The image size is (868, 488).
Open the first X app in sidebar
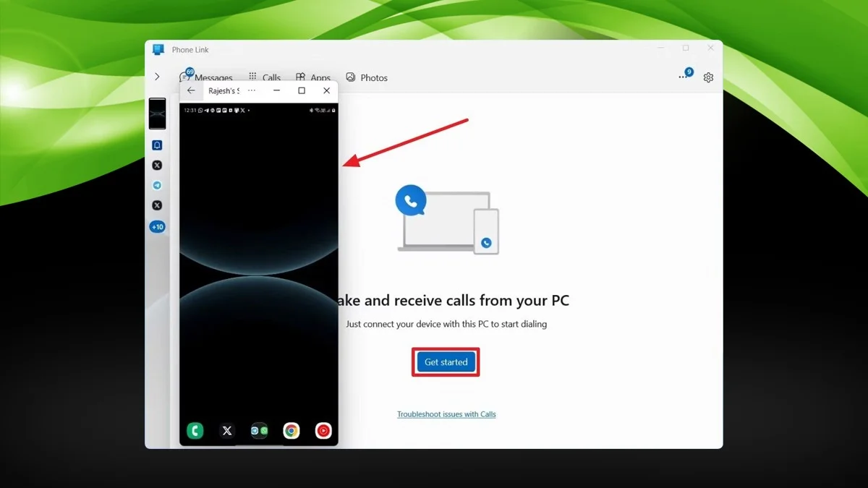click(157, 165)
